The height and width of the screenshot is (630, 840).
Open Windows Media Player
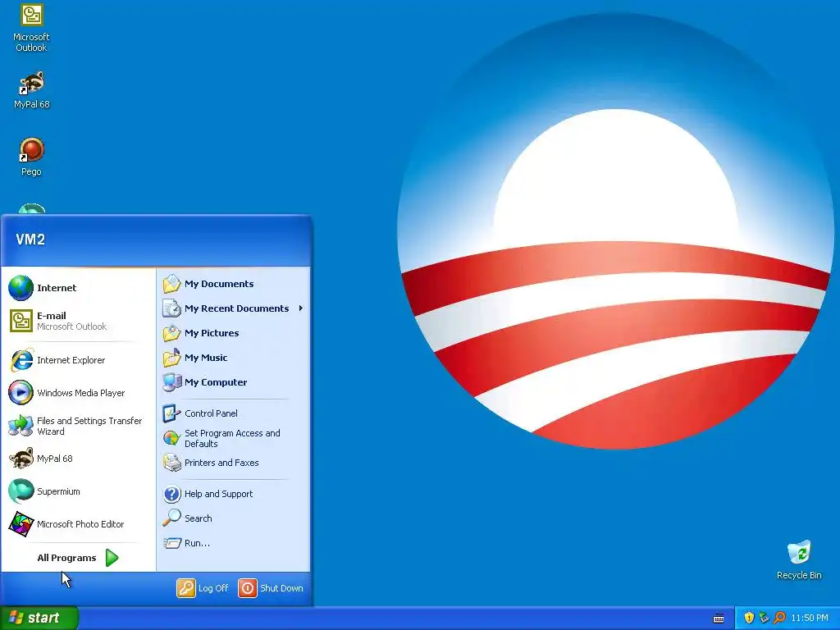[x=78, y=393]
